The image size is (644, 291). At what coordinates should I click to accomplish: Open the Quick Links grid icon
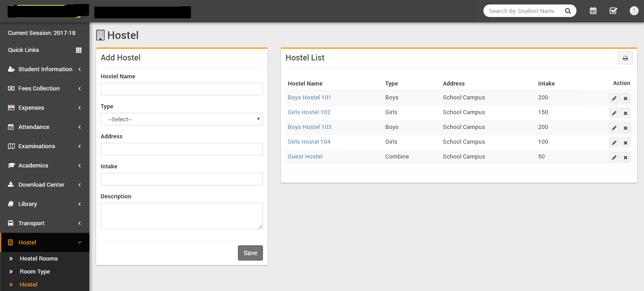(79, 50)
